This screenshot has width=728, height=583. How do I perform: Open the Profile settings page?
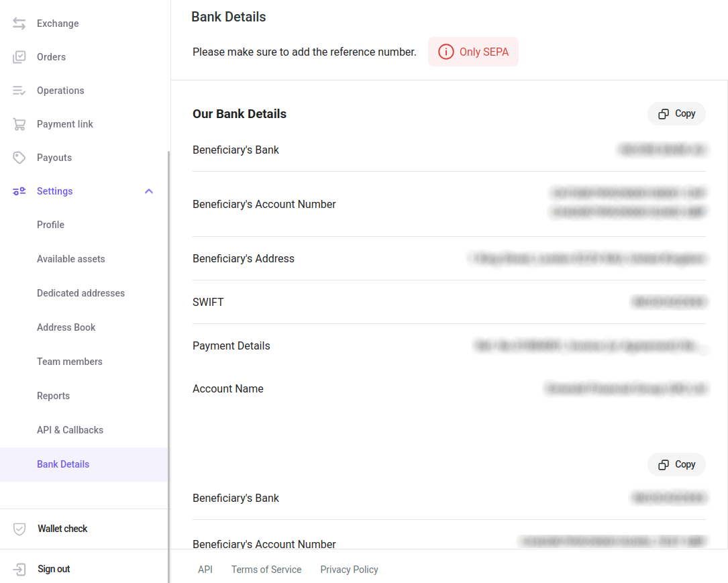point(50,224)
